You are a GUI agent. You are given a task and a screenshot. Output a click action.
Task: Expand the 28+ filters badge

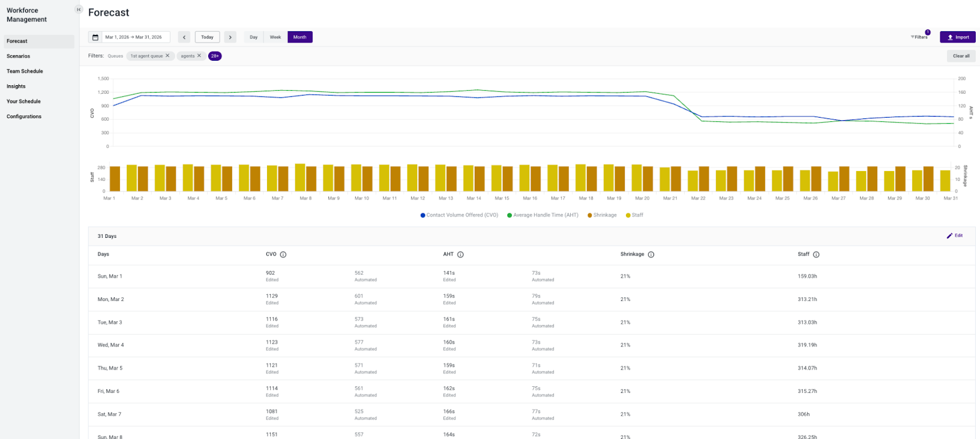pyautogui.click(x=215, y=56)
